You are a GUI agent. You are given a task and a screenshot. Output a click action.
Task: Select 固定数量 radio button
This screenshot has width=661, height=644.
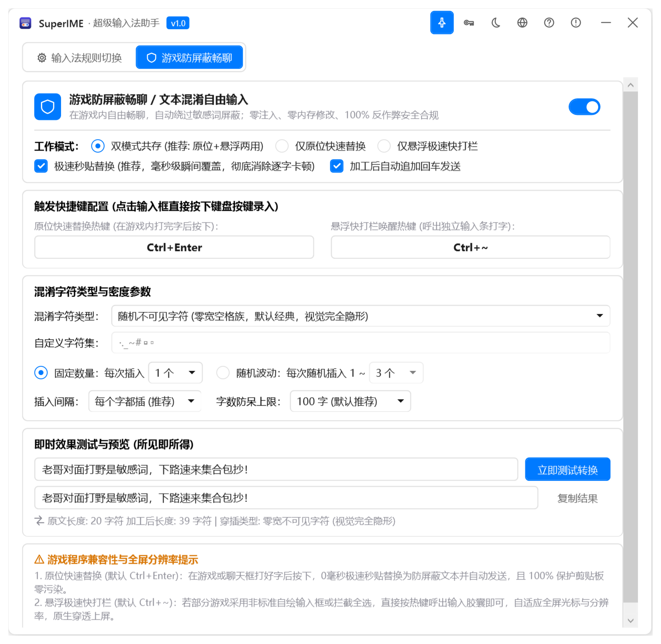[41, 373]
